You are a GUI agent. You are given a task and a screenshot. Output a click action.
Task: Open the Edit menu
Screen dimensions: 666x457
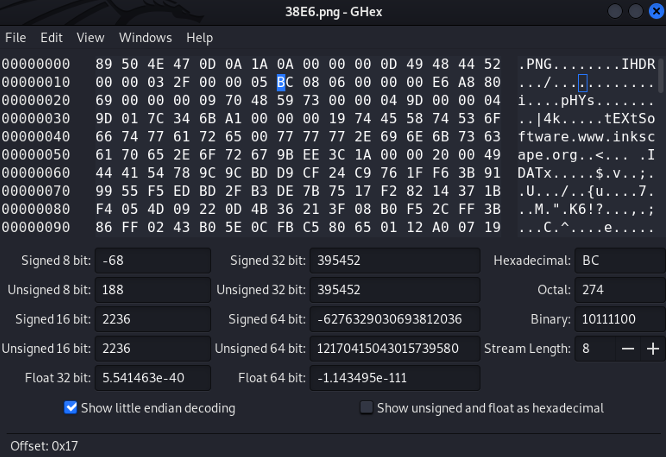(51, 38)
